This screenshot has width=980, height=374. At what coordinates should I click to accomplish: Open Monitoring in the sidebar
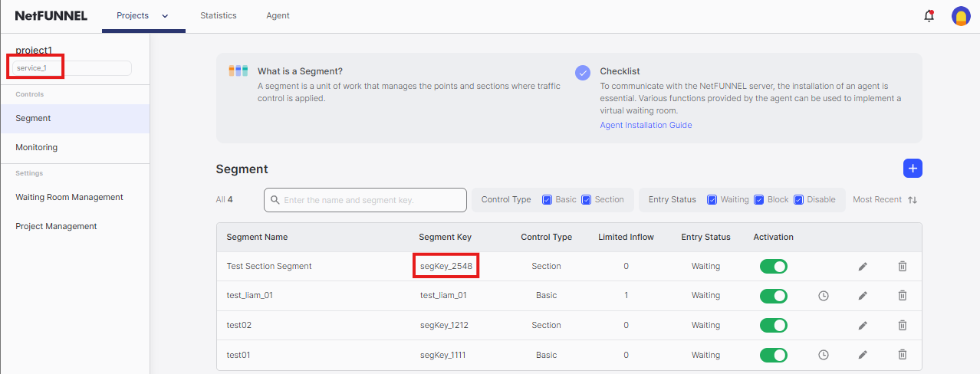(x=37, y=147)
